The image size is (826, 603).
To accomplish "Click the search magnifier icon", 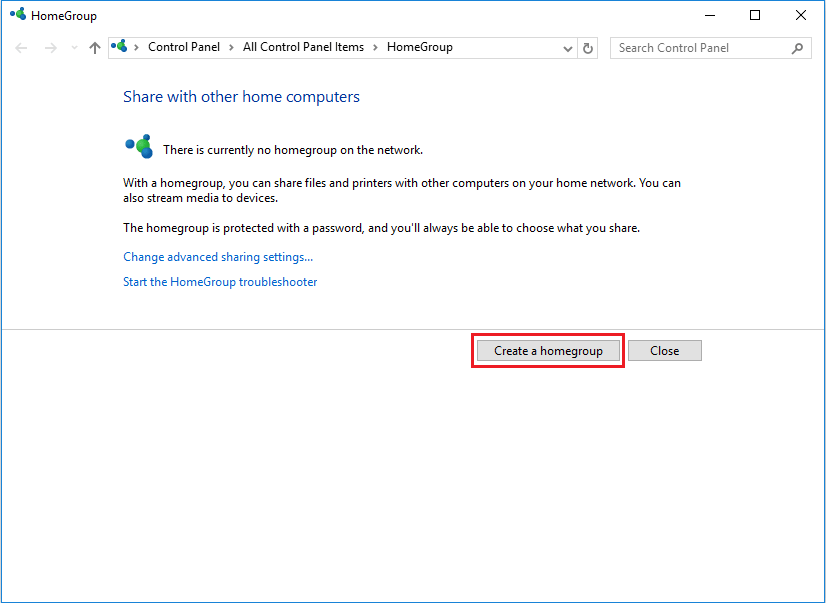I will tap(797, 48).
